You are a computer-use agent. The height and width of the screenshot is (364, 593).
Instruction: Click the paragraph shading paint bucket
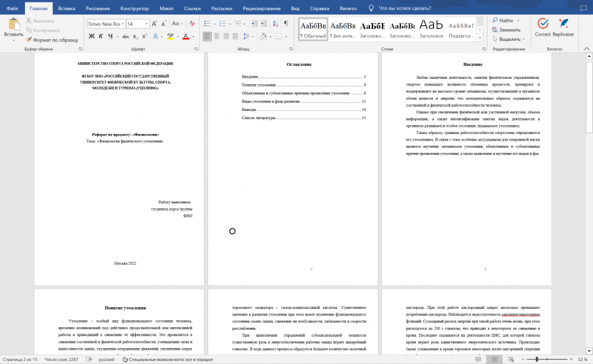(263, 36)
